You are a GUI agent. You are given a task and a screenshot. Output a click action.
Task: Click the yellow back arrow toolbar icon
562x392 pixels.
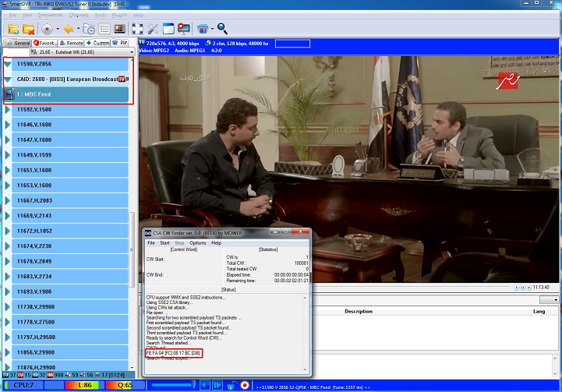[x=69, y=29]
